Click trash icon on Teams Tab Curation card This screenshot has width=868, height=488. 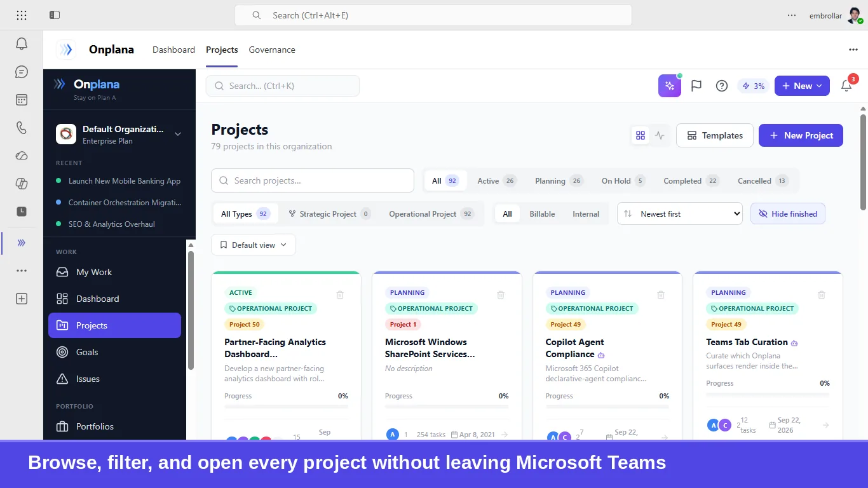tap(822, 295)
